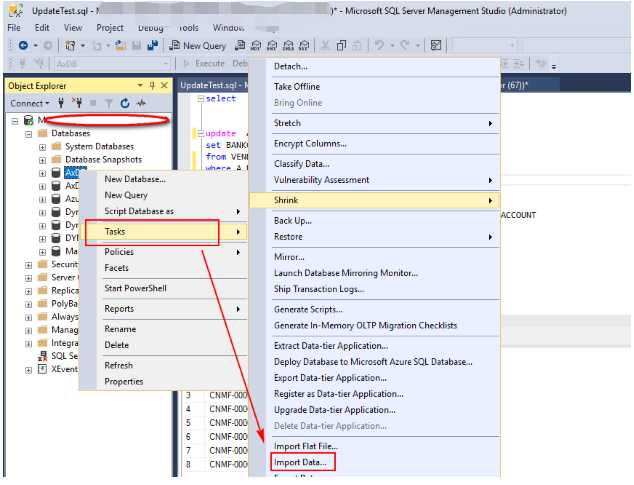Viewport: 634px width, 485px height.
Task: Click the SQL Server Agent icon in the tree
Action: (x=42, y=356)
